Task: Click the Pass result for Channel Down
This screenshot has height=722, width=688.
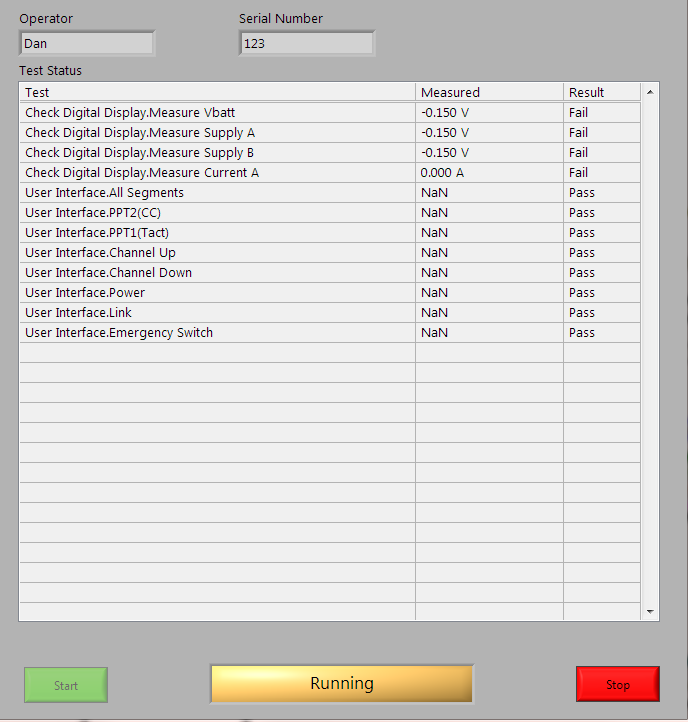Action: [x=582, y=273]
